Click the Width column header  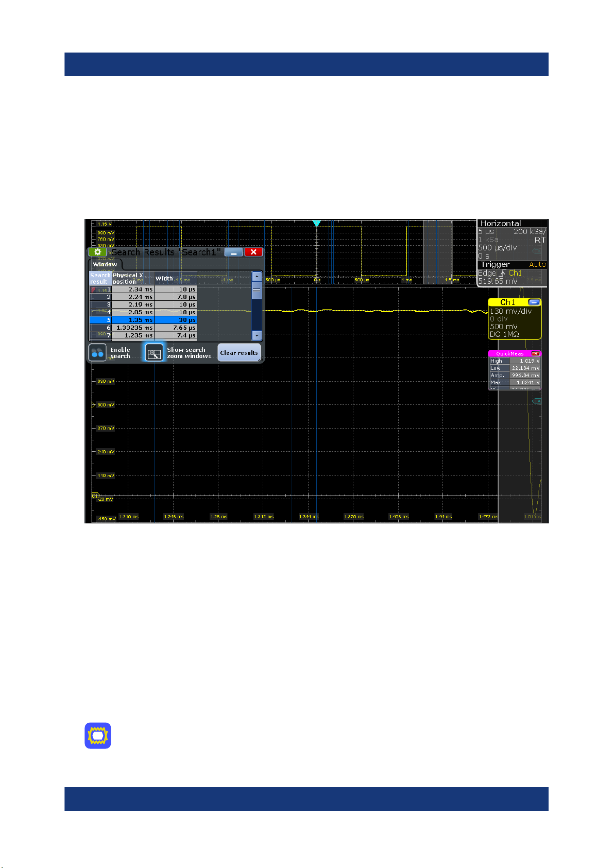click(x=176, y=279)
